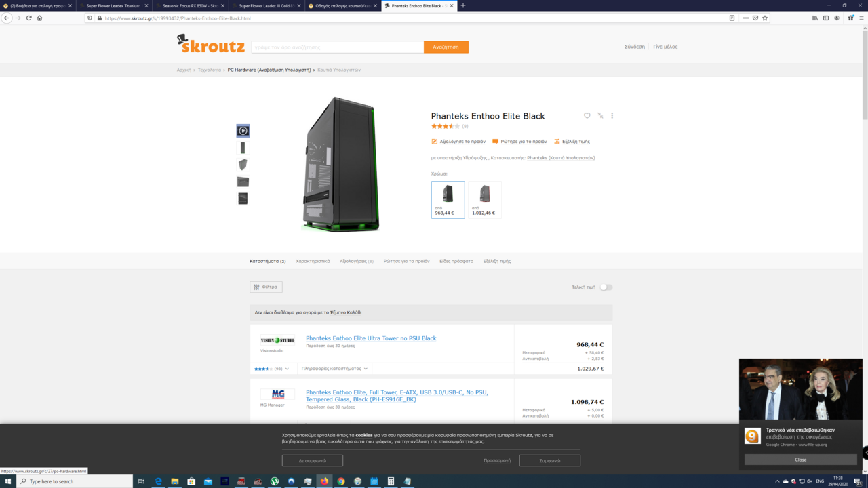Open Phanteks Enthoo Elite Full Tower E-ATX listing
This screenshot has height=488, width=868.
coord(397,396)
